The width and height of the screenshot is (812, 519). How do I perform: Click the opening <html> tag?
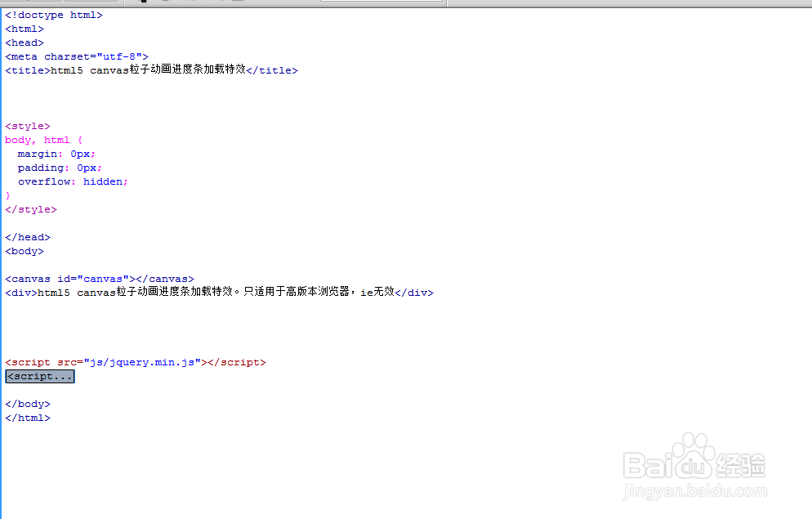point(25,29)
